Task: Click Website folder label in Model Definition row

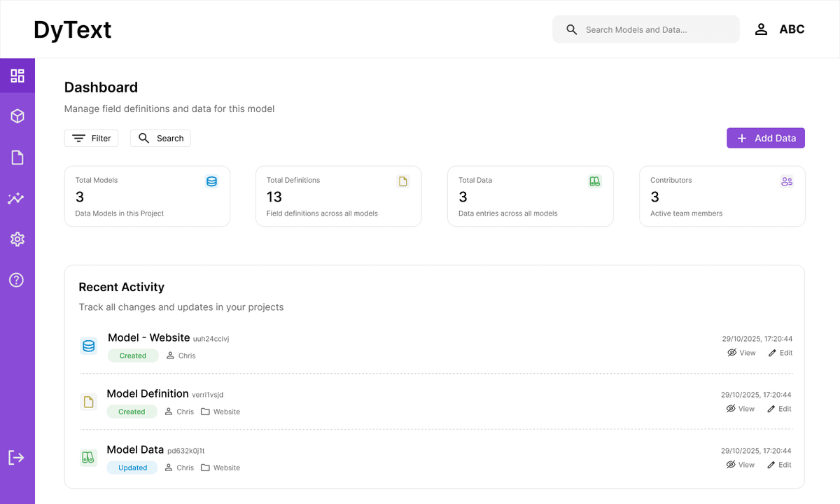Action: [x=227, y=412]
